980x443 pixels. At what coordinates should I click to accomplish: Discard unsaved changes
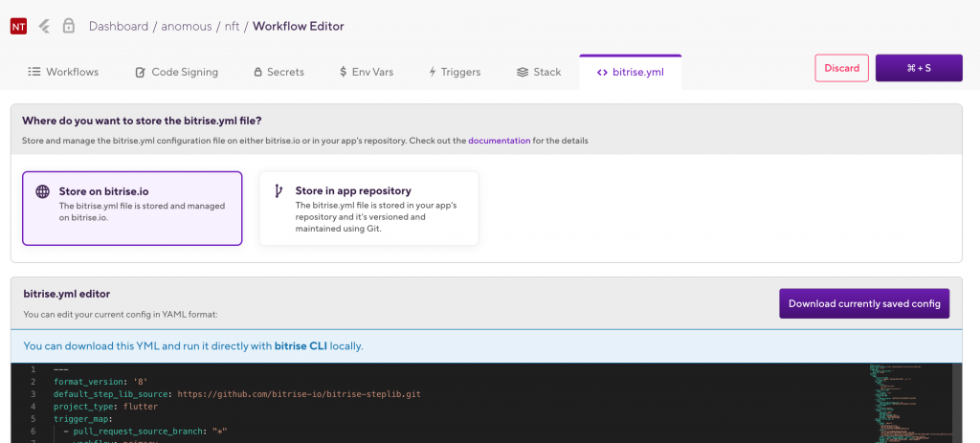pos(841,68)
